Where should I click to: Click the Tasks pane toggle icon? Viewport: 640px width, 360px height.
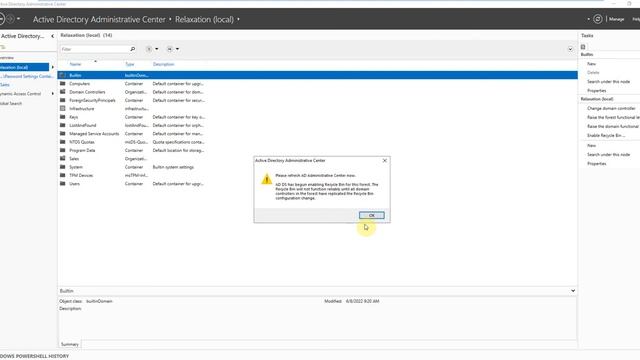pos(583,47)
